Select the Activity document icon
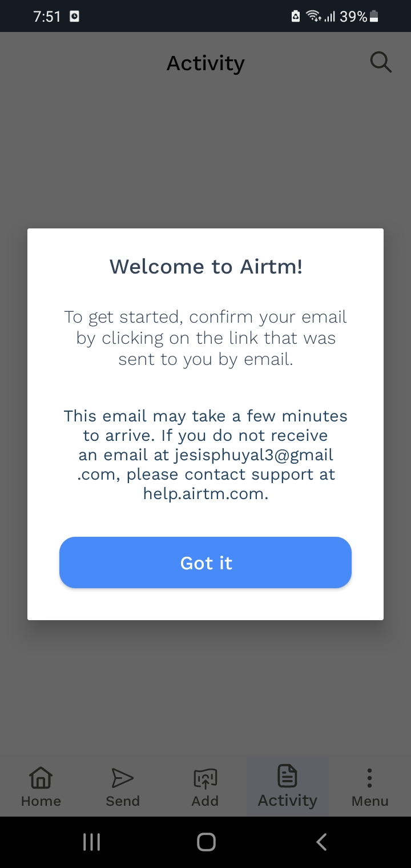 (287, 777)
